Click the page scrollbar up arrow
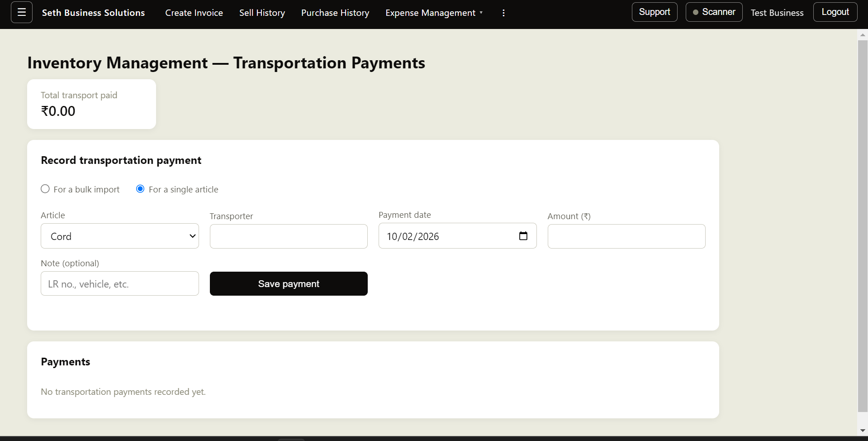 (863, 35)
